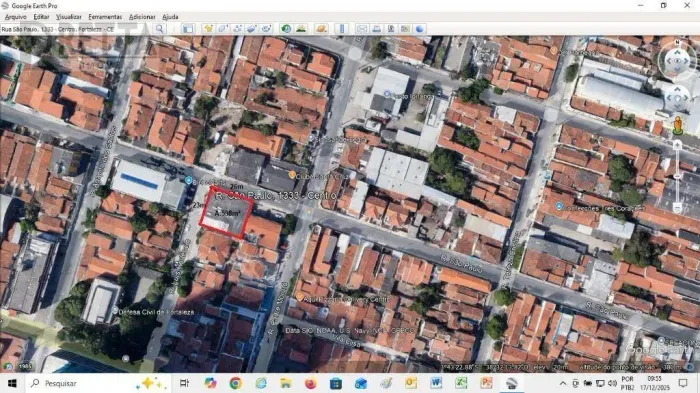Click the N north-reset compass marker
This screenshot has height=393, width=700.
(677, 43)
